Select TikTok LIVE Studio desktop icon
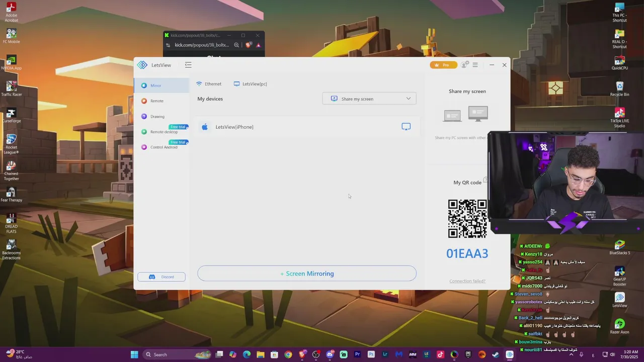Viewport: 644px width, 362px height. coord(619,118)
